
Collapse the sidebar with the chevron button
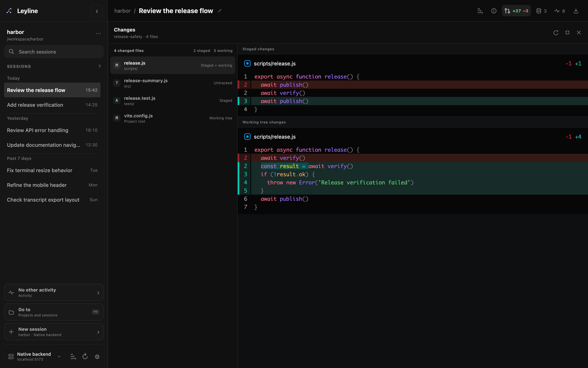[97, 11]
